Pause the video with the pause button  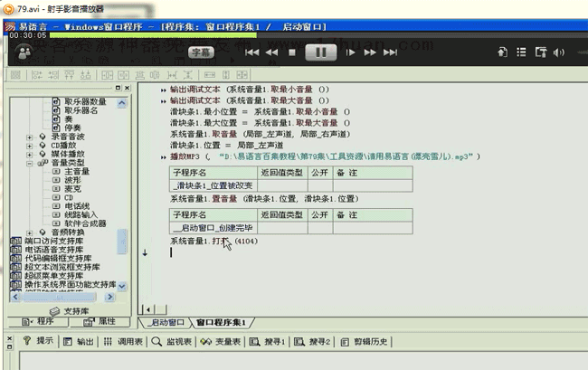320,52
